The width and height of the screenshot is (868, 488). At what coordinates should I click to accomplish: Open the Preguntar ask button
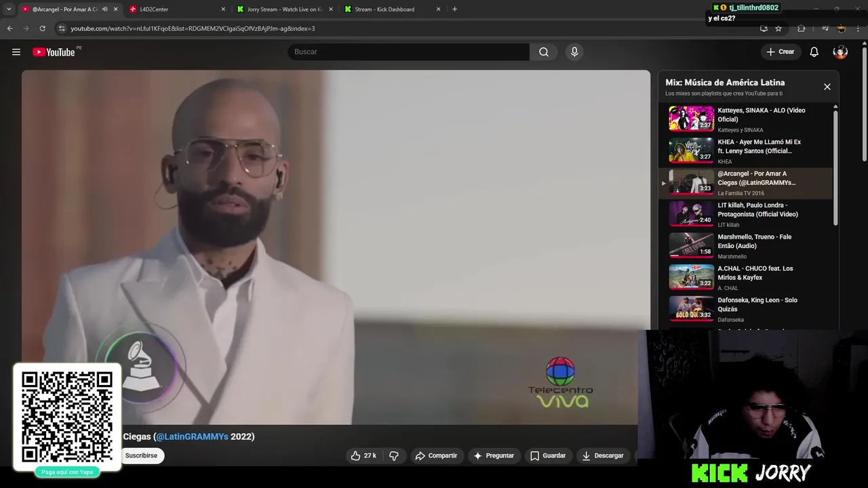coord(494,455)
